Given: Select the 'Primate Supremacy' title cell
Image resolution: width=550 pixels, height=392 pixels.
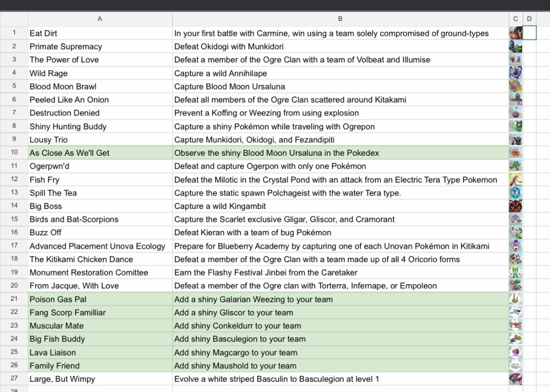Looking at the screenshot, I should (100, 47).
